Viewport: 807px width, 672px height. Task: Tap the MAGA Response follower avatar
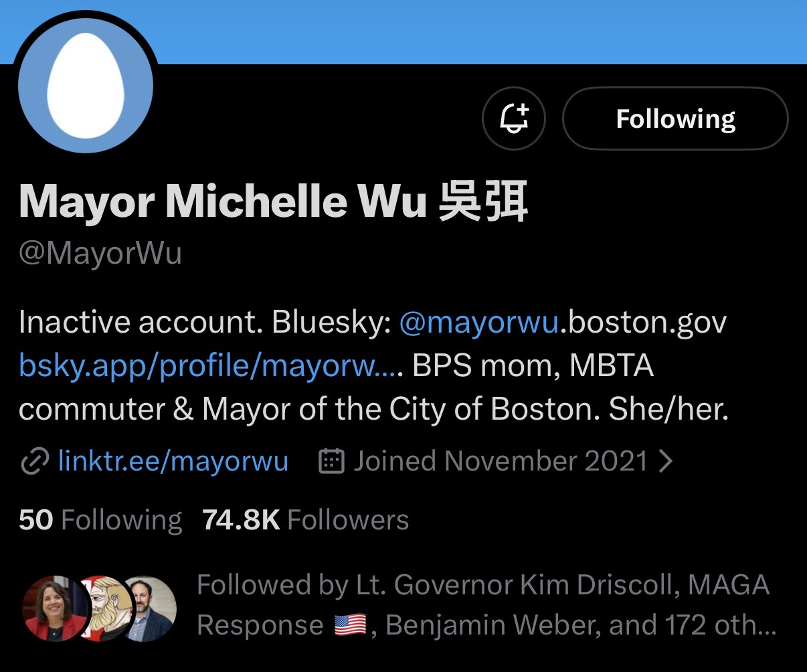pyautogui.click(x=107, y=608)
